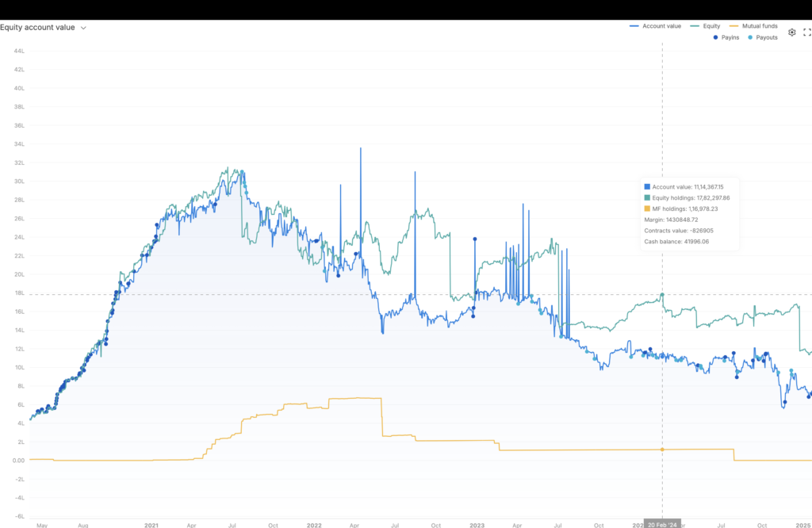Enter fullscreen chart view
This screenshot has width=812, height=528.
pyautogui.click(x=807, y=33)
